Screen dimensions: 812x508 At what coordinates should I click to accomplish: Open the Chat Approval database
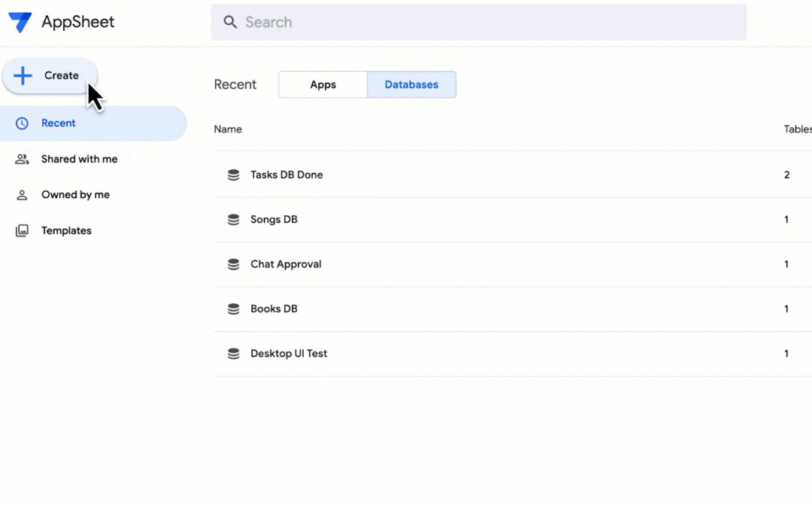[x=286, y=264]
